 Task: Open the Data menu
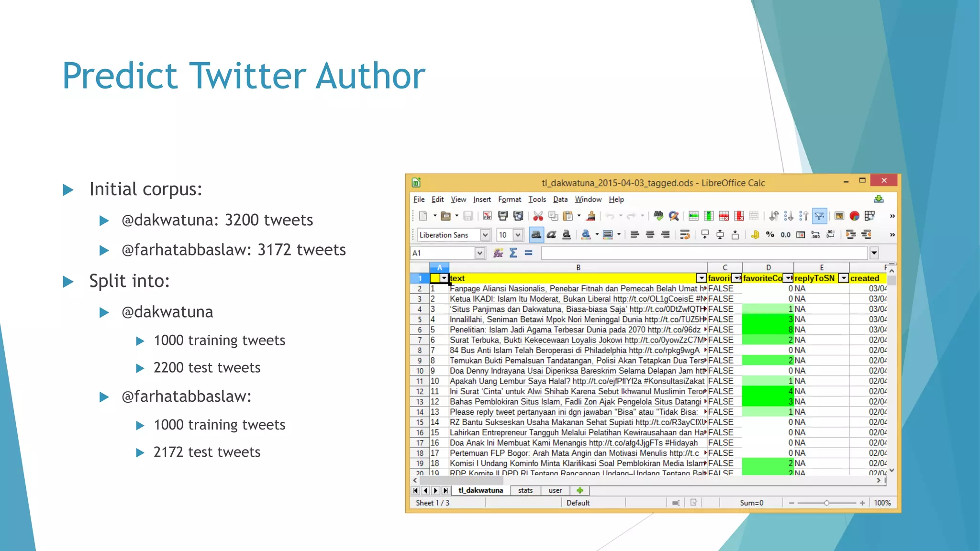pyautogui.click(x=560, y=199)
